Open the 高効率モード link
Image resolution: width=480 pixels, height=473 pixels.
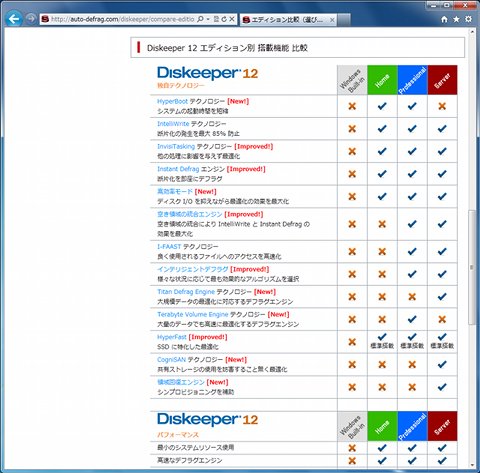175,191
